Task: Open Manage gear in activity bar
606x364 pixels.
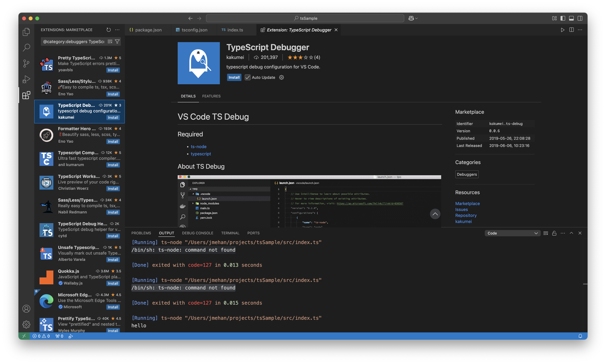Action: [x=26, y=324]
